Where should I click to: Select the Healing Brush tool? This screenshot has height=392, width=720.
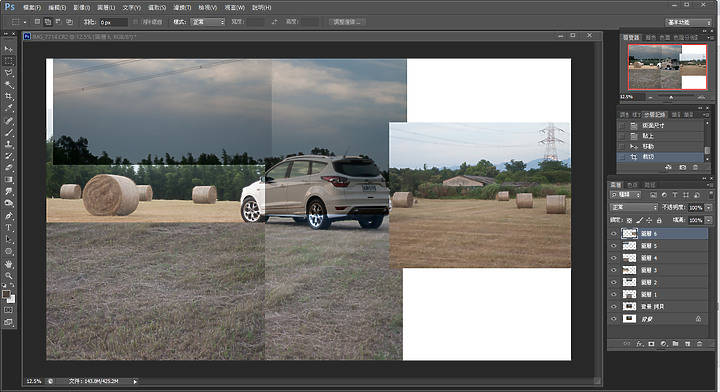coord(9,121)
